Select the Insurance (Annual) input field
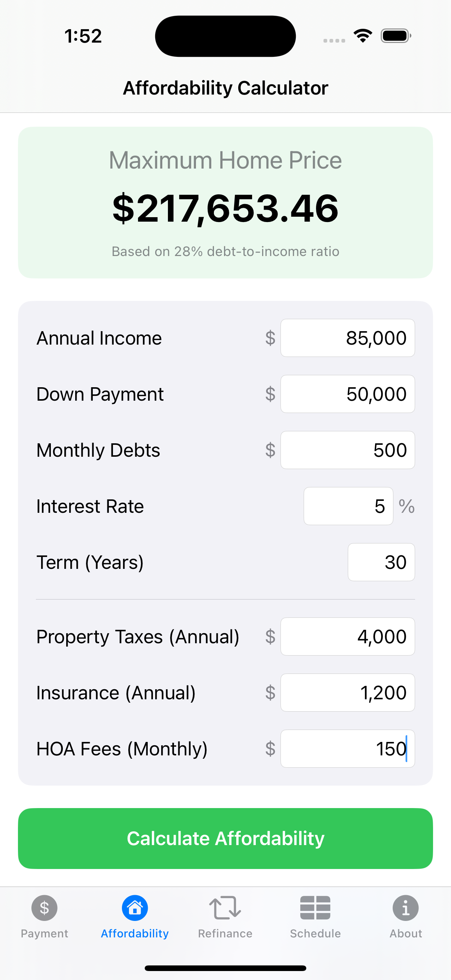451x980 pixels. pos(347,692)
